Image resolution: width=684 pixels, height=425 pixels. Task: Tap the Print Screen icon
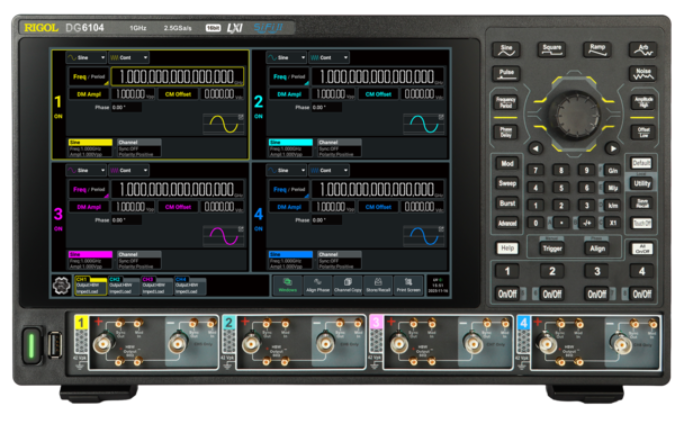pos(408,284)
